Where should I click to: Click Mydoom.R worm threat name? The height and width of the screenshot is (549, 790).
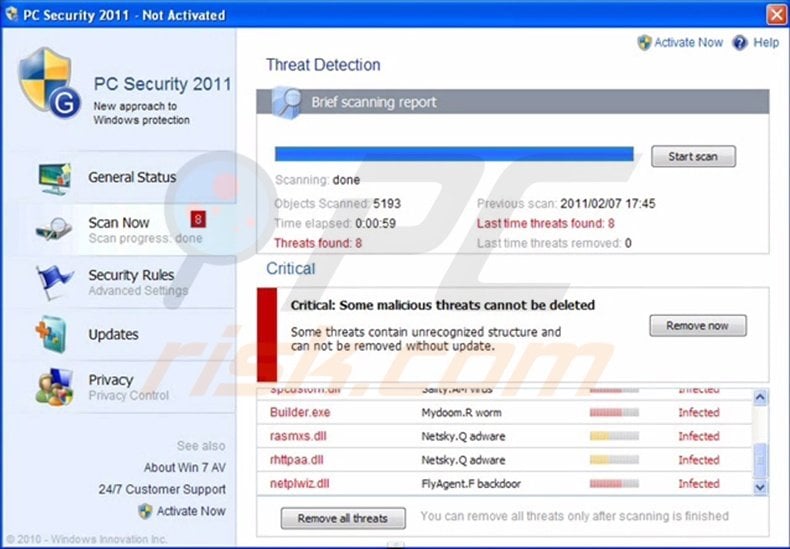coord(462,413)
